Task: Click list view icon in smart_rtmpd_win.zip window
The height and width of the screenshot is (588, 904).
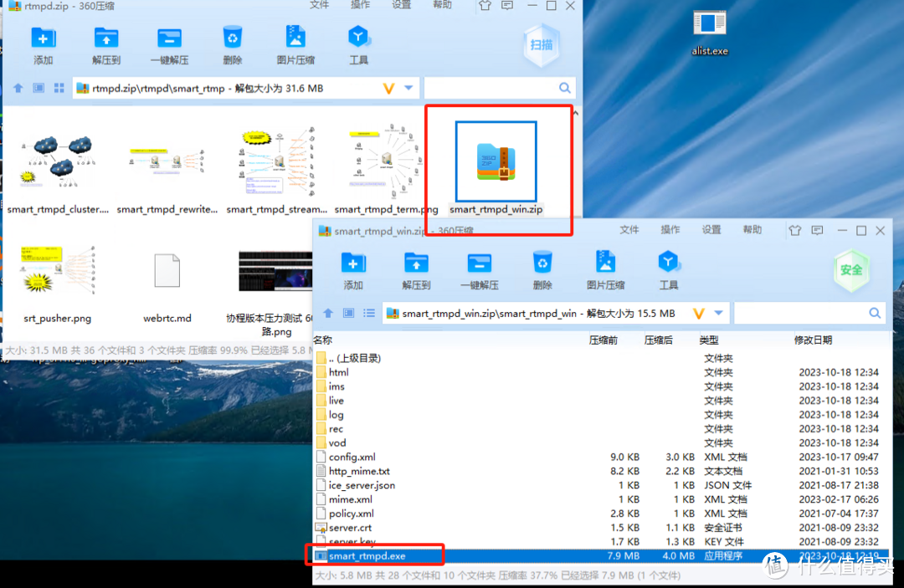Action: point(369,313)
